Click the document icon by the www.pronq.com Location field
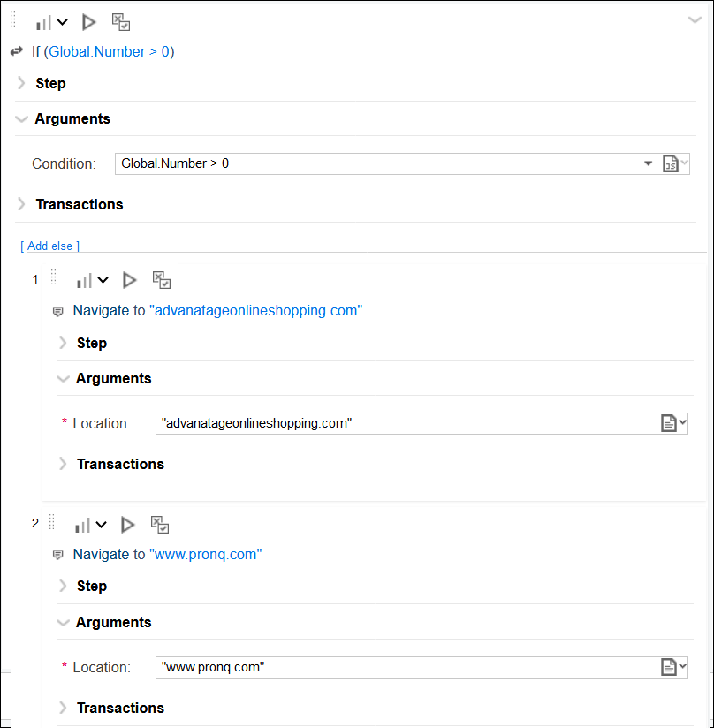Screen dimensions: 714x728 click(x=669, y=667)
